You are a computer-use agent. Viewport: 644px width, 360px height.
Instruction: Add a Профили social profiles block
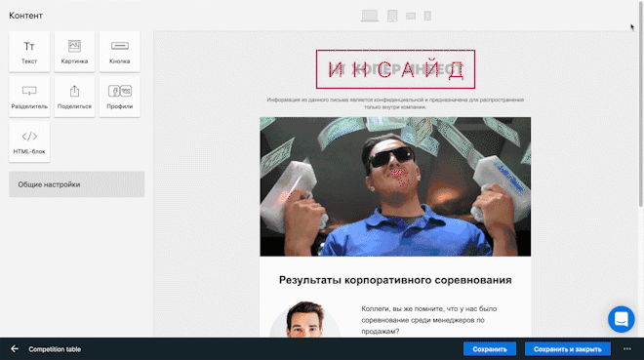pos(119,97)
